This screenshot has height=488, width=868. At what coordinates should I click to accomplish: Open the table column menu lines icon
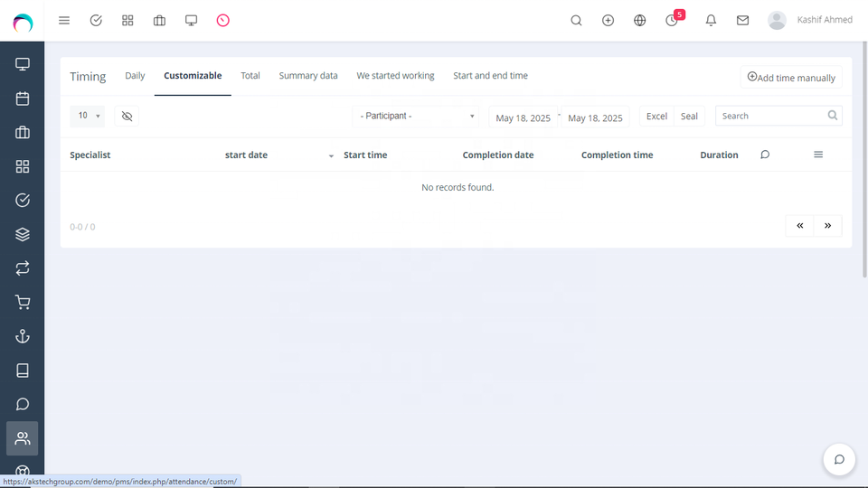tap(818, 155)
